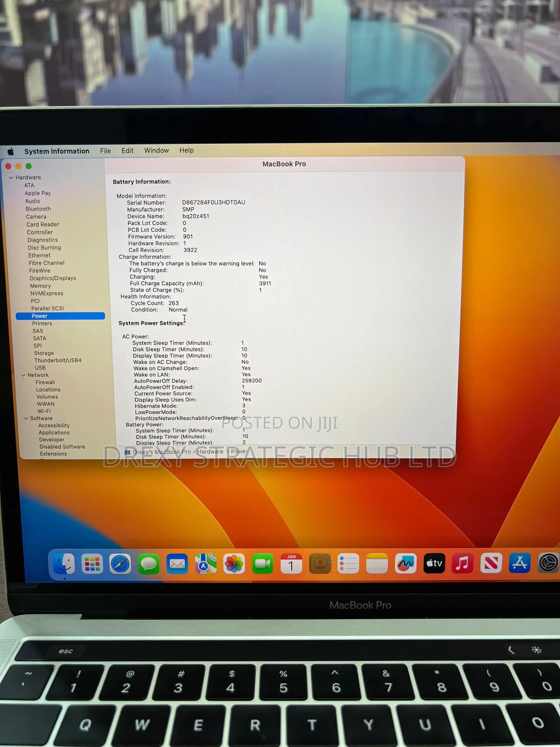Select FireWire in sidebar
This screenshot has height=747, width=560.
click(40, 271)
